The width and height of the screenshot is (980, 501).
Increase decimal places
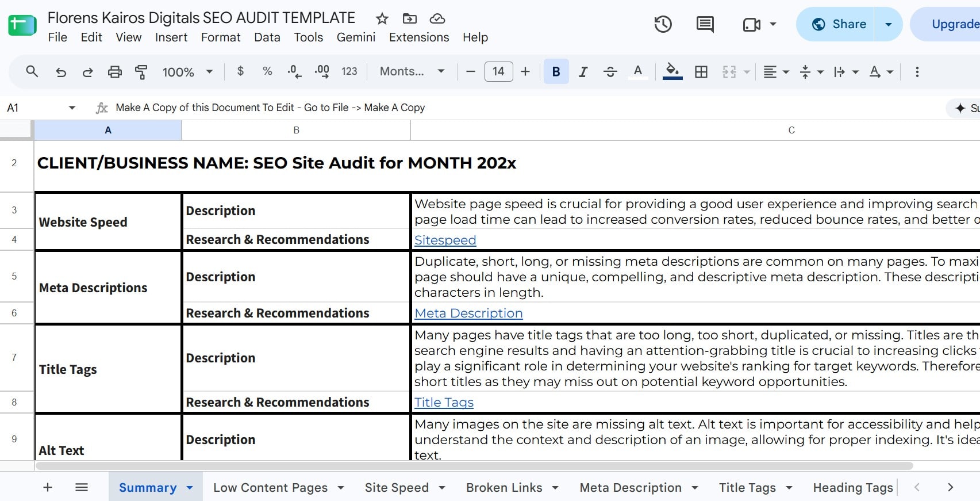click(322, 72)
